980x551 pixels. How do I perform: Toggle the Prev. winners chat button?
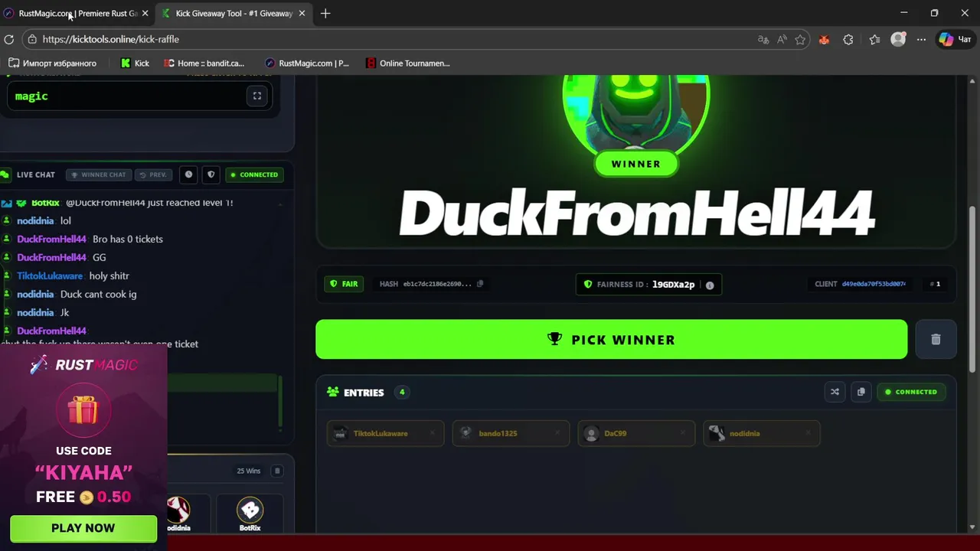pos(152,174)
